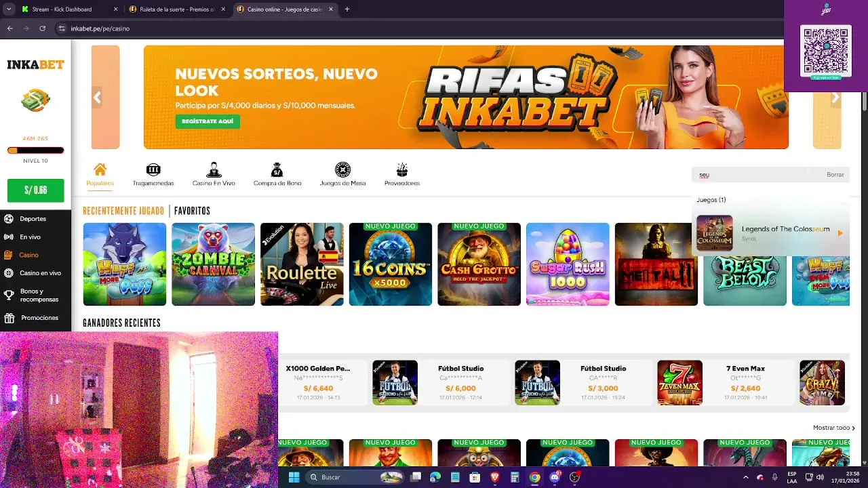View site information icon in address bar
The height and width of the screenshot is (488, 868).
pos(62,28)
